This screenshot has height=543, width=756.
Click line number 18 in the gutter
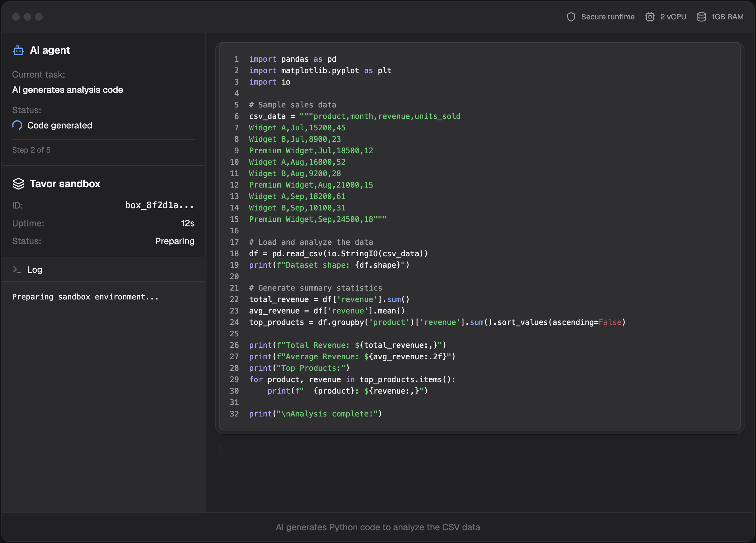tap(234, 253)
